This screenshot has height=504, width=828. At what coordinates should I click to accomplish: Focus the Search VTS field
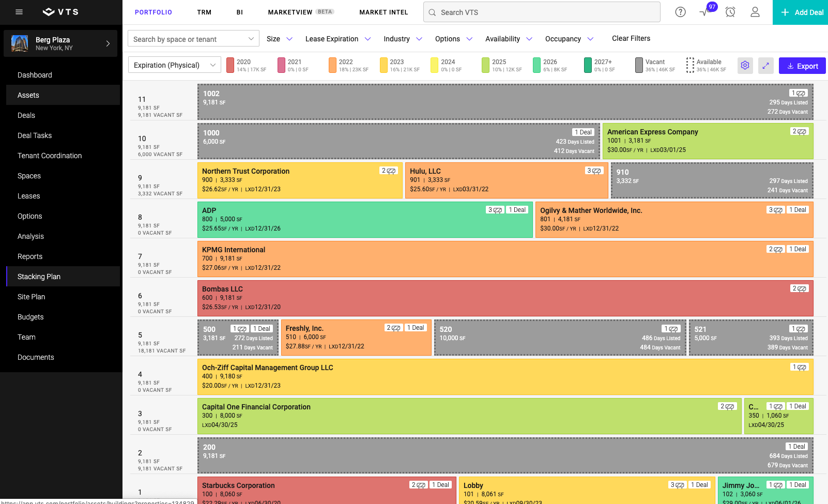(542, 12)
